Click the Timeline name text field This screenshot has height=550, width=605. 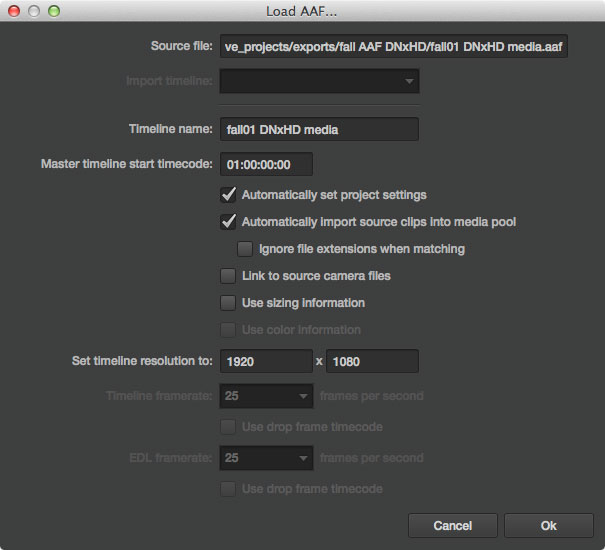[319, 129]
